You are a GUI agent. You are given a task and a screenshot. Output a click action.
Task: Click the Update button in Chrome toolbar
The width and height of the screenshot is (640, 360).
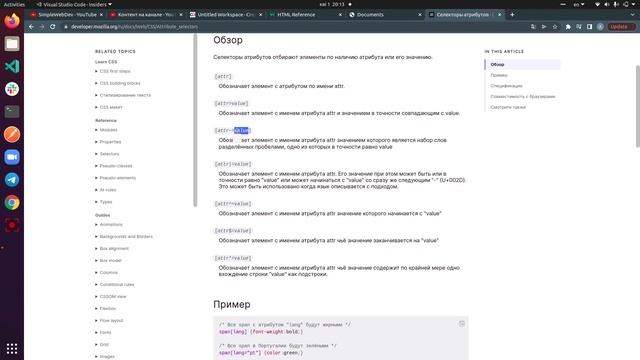[621, 27]
